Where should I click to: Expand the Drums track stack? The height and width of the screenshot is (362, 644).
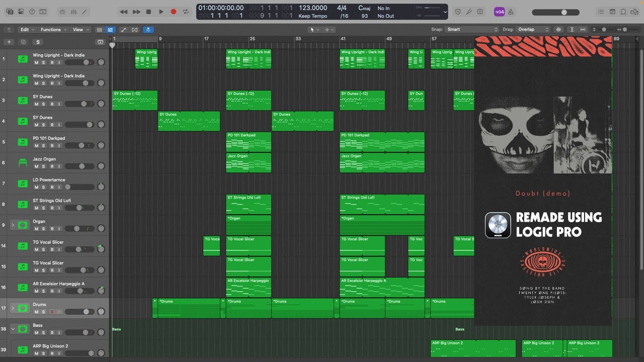(13, 308)
